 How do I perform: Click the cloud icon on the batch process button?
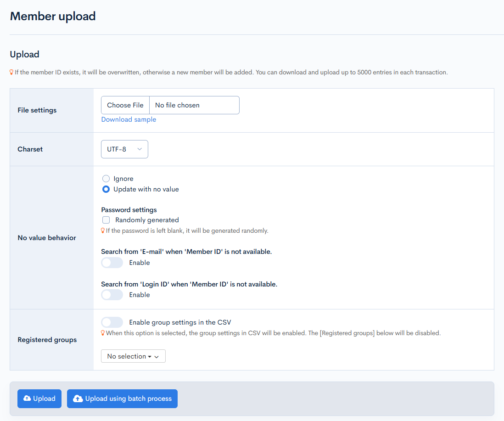(78, 399)
